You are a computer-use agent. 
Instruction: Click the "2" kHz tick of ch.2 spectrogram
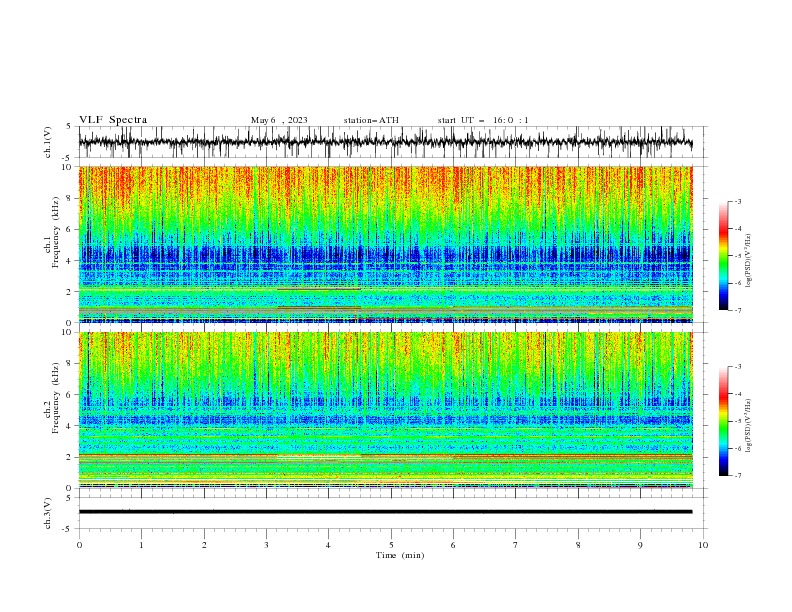70,457
